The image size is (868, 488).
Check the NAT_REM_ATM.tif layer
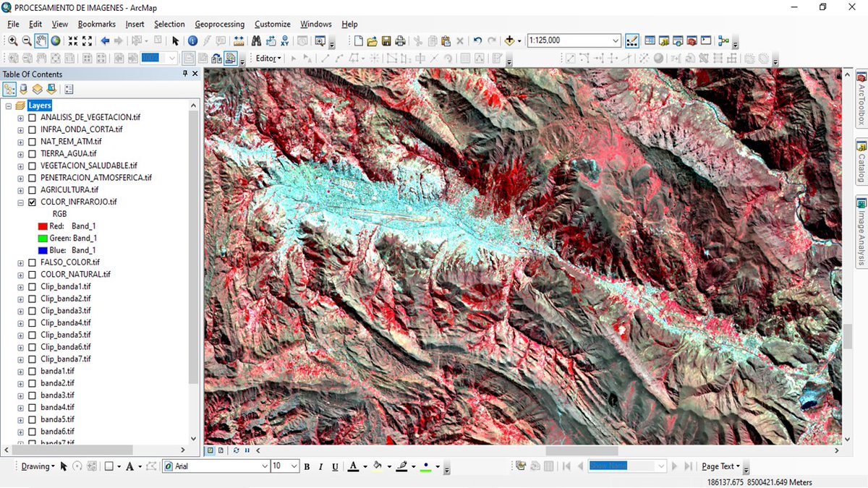point(32,142)
